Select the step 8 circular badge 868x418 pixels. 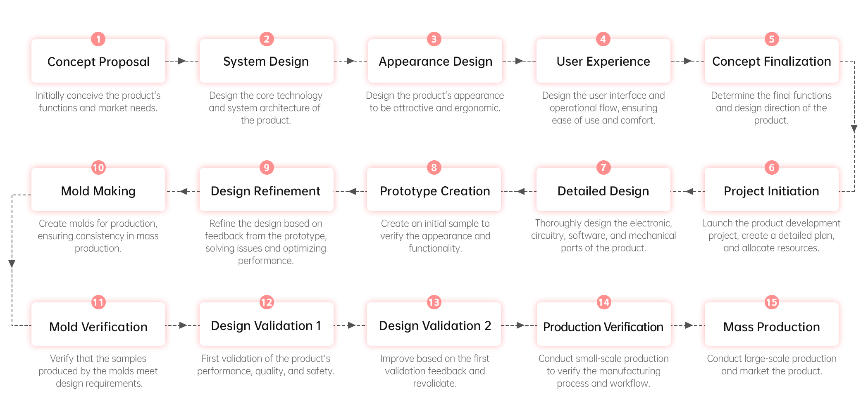[434, 168]
